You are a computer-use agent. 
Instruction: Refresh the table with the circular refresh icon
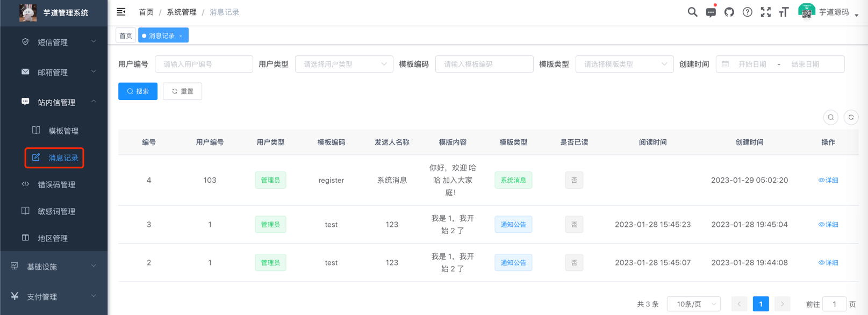tap(851, 117)
